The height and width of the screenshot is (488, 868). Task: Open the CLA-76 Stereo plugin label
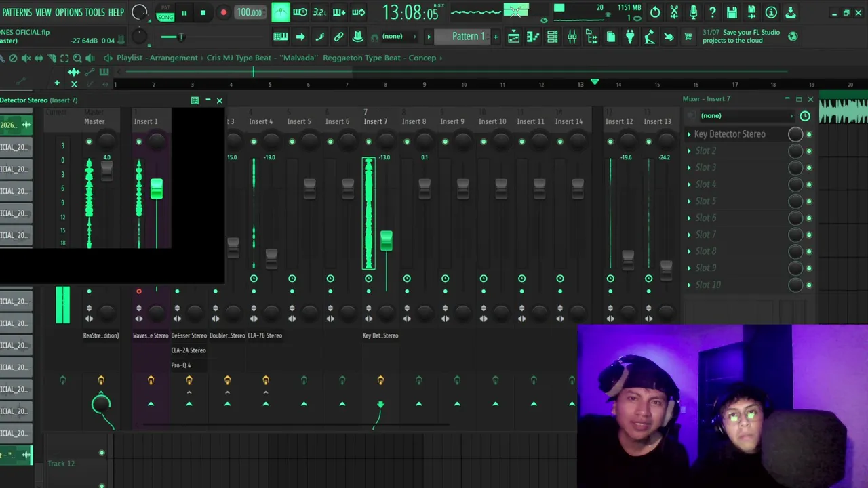(x=265, y=335)
